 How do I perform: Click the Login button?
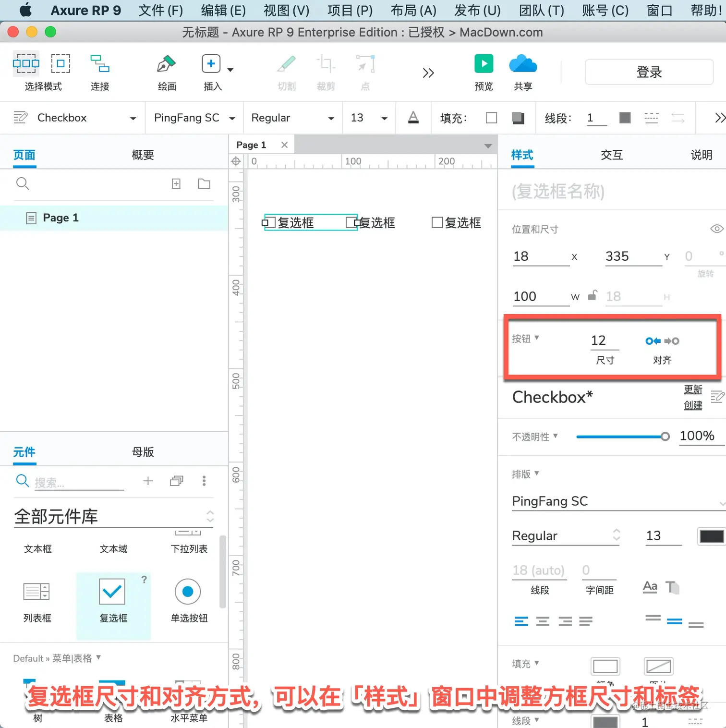coord(649,72)
